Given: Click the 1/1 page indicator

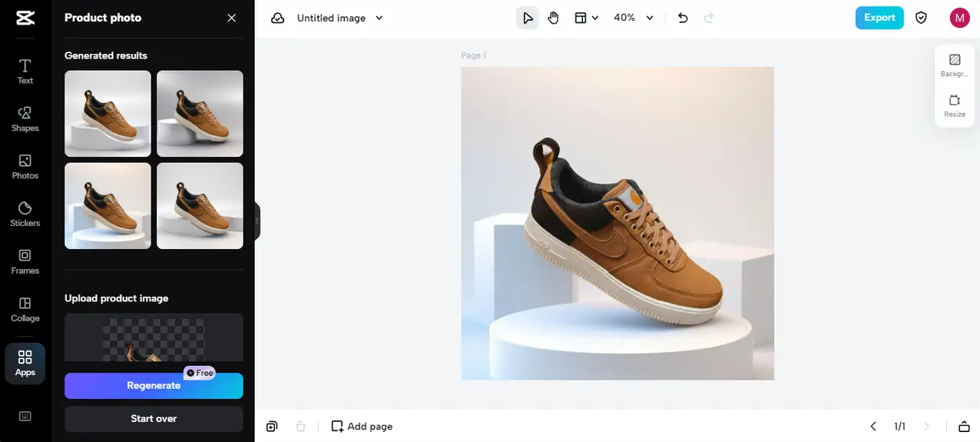Looking at the screenshot, I should [x=899, y=427].
